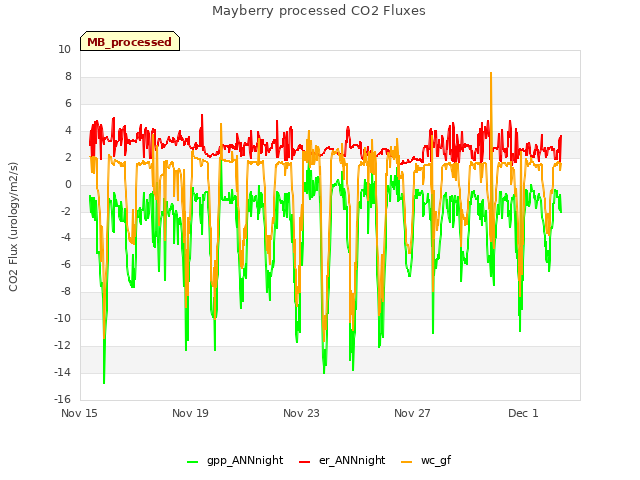The image size is (640, 480).
Task: Click the Nov 15 x-axis label
Action: tap(79, 413)
